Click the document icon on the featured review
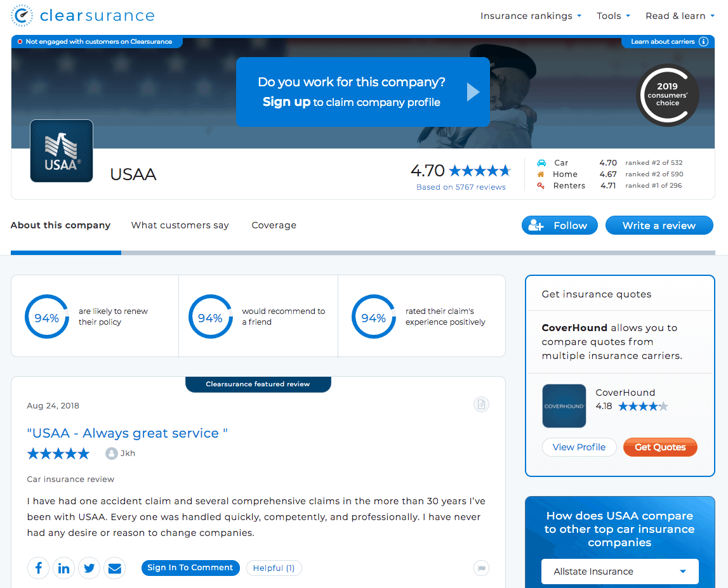728x588 pixels. click(481, 404)
